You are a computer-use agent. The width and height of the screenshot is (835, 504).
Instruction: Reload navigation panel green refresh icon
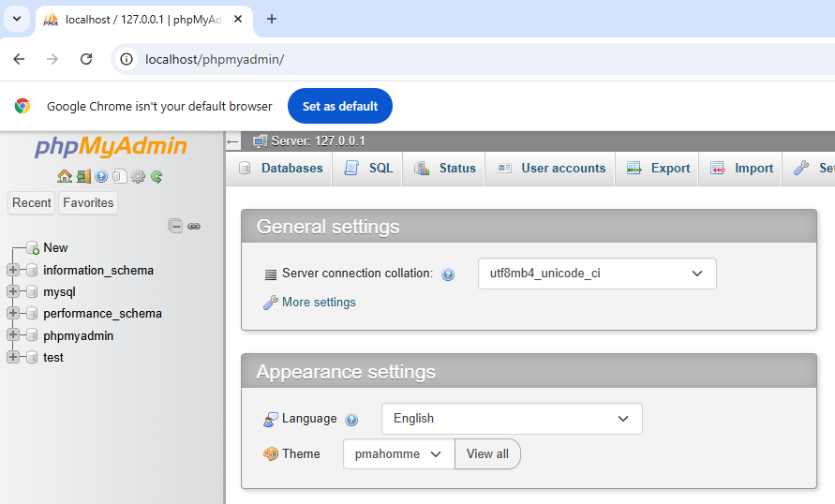pyautogui.click(x=157, y=176)
